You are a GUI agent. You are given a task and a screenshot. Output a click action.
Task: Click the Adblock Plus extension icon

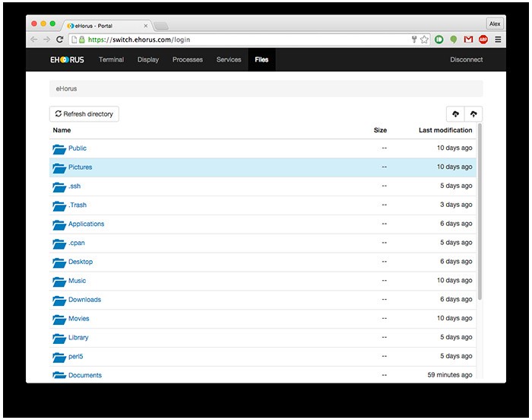click(483, 40)
